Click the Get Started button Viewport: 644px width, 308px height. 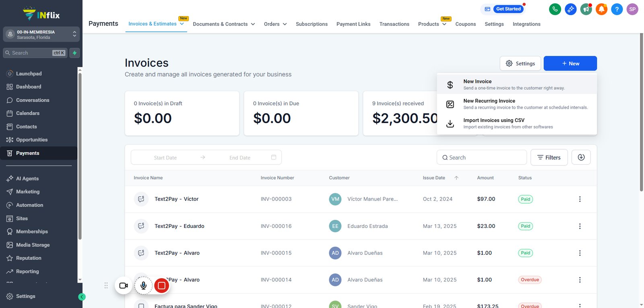tap(508, 9)
